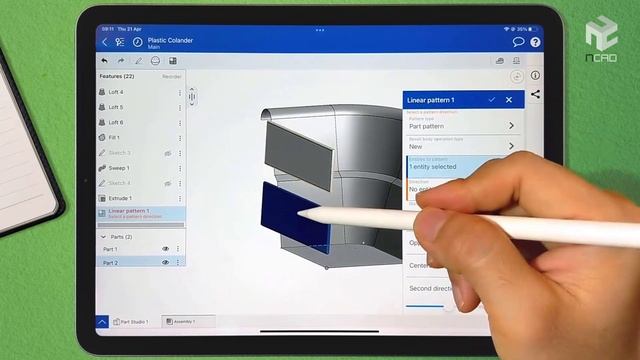Screen dimensions: 640x360
Task: Tap the feature list resize handle
Action: click(x=192, y=97)
